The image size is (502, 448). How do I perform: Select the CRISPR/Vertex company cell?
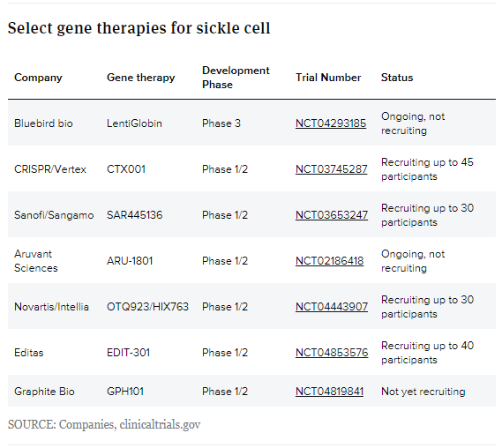point(50,169)
